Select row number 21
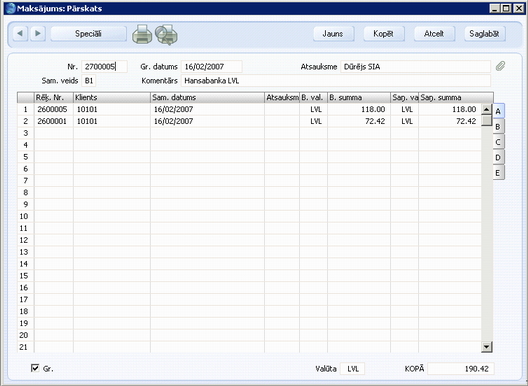The image size is (528, 386). coord(26,347)
